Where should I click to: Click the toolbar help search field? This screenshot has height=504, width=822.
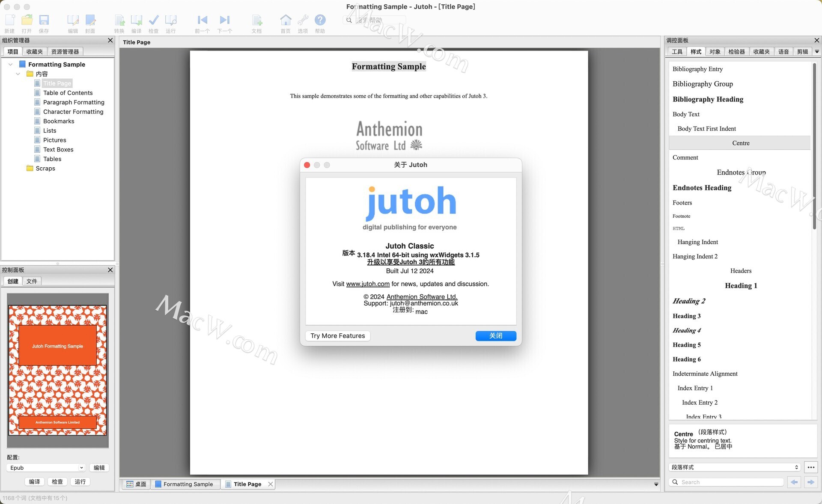pyautogui.click(x=375, y=20)
